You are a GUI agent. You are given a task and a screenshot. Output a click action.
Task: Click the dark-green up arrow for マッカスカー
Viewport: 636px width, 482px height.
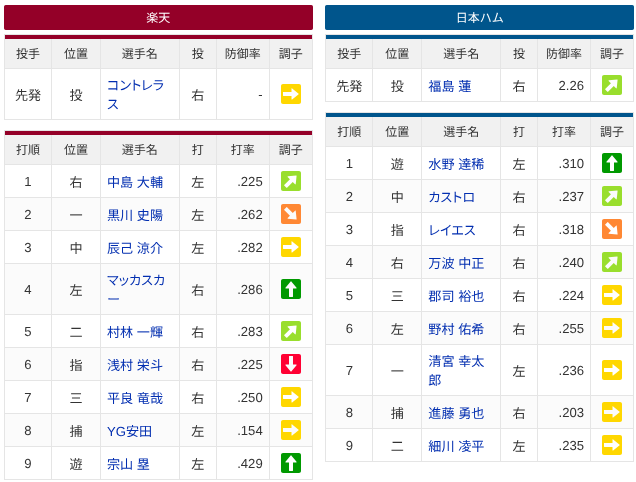[291, 289]
